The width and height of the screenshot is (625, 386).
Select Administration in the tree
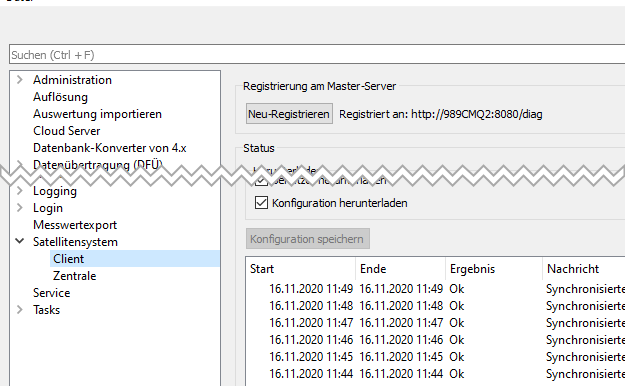click(72, 80)
